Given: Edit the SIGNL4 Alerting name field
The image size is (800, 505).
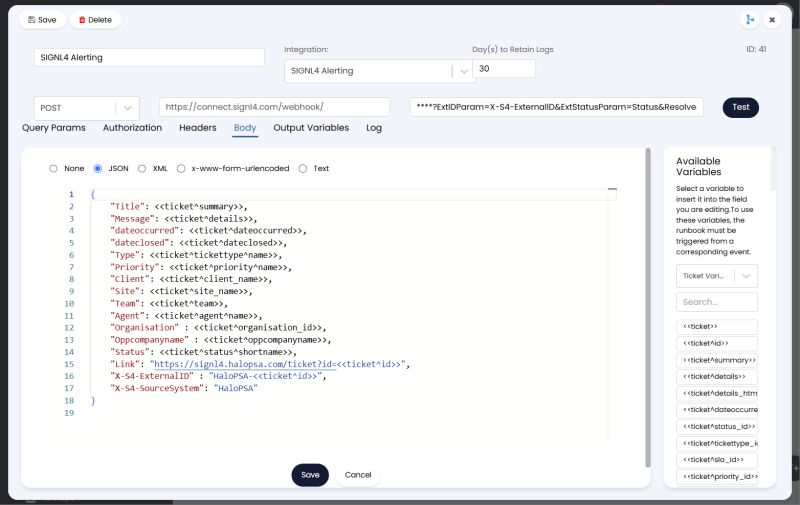Looking at the screenshot, I should click(149, 57).
